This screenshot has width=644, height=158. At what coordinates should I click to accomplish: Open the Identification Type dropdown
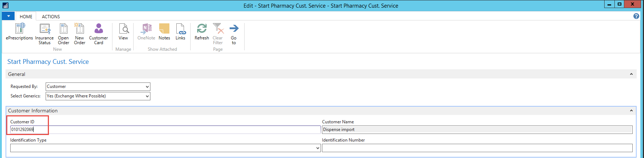point(318,148)
